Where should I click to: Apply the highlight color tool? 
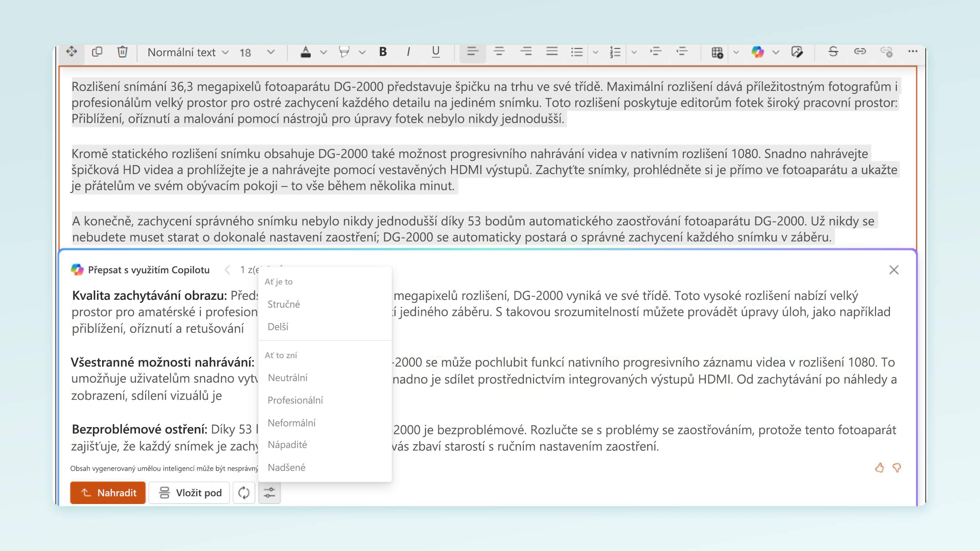click(x=344, y=52)
